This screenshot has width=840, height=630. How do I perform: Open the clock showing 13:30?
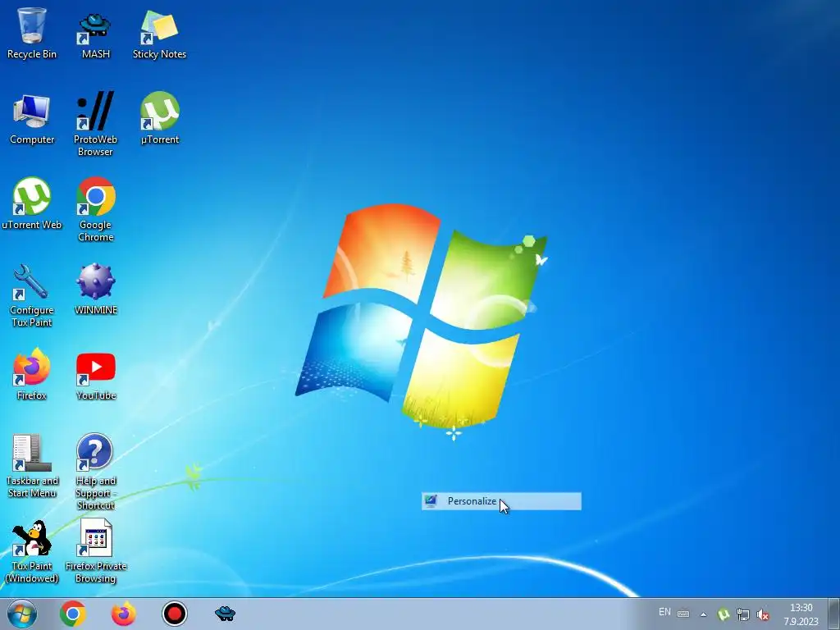tap(801, 614)
